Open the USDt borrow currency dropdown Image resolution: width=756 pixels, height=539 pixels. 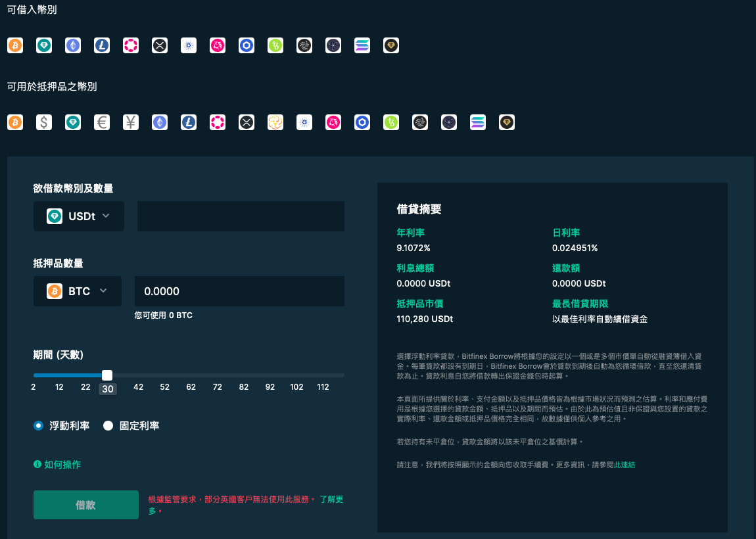(x=79, y=216)
